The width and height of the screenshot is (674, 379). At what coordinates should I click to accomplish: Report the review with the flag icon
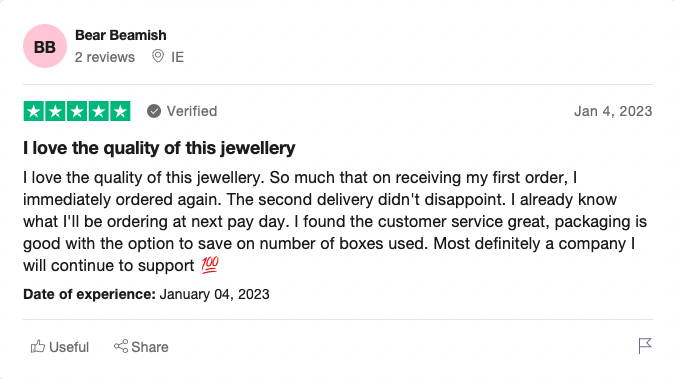[x=645, y=346]
